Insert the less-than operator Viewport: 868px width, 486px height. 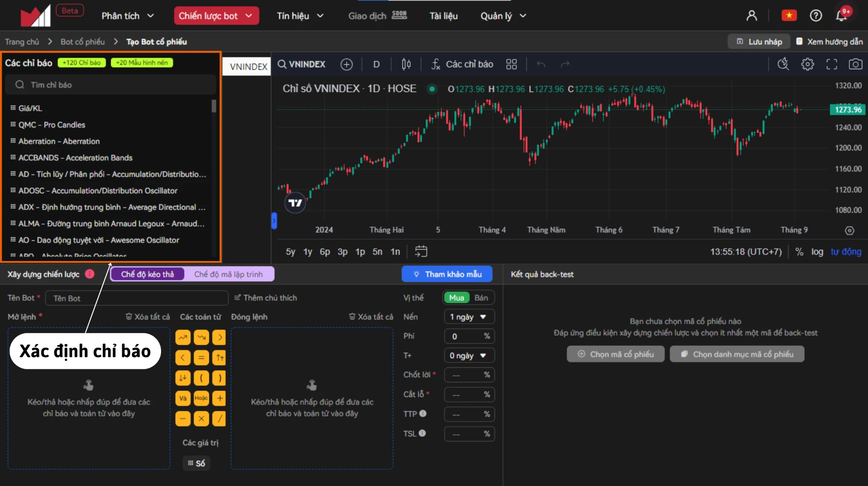pos(183,358)
